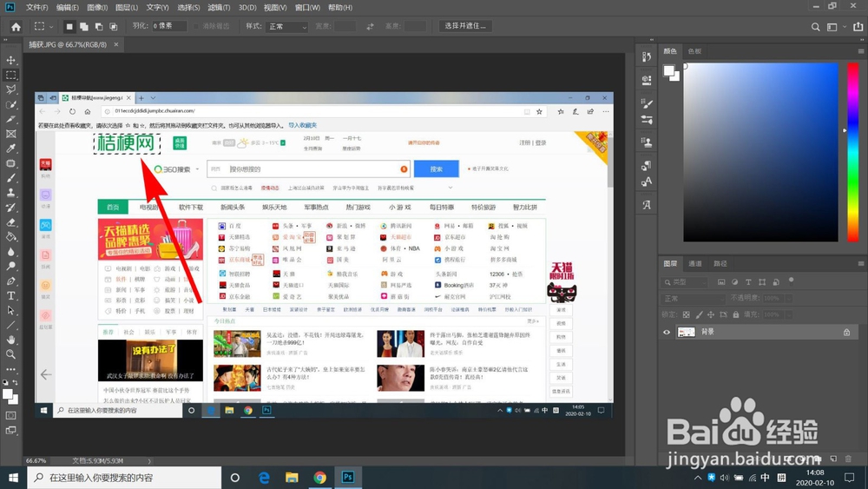Choose the Intersect with selection mode button
This screenshot has height=489, width=868.
click(113, 27)
